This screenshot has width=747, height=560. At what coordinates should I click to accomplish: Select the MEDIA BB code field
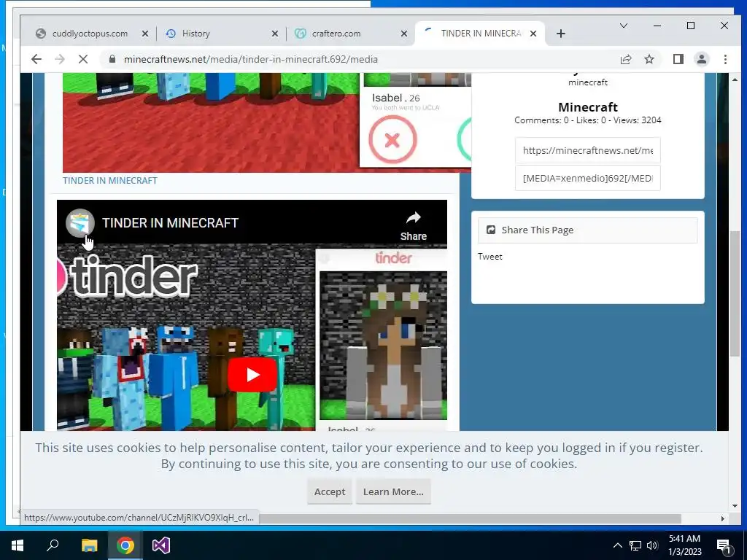pyautogui.click(x=587, y=178)
